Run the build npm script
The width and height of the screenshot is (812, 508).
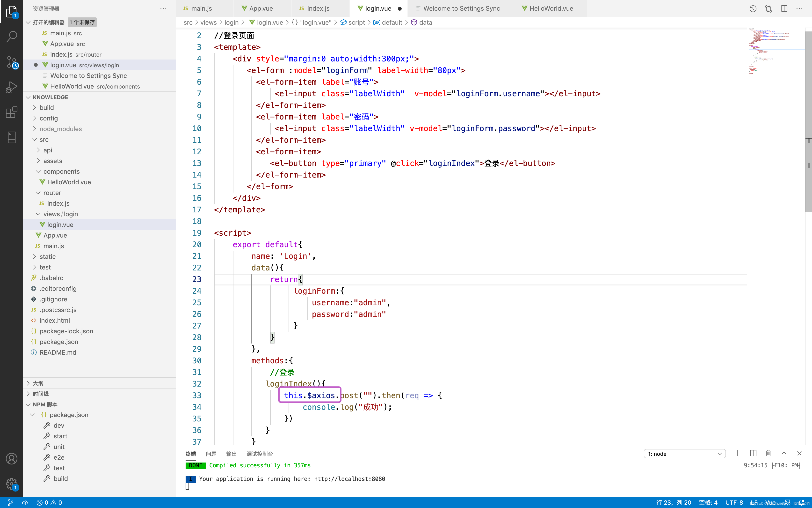click(x=60, y=478)
